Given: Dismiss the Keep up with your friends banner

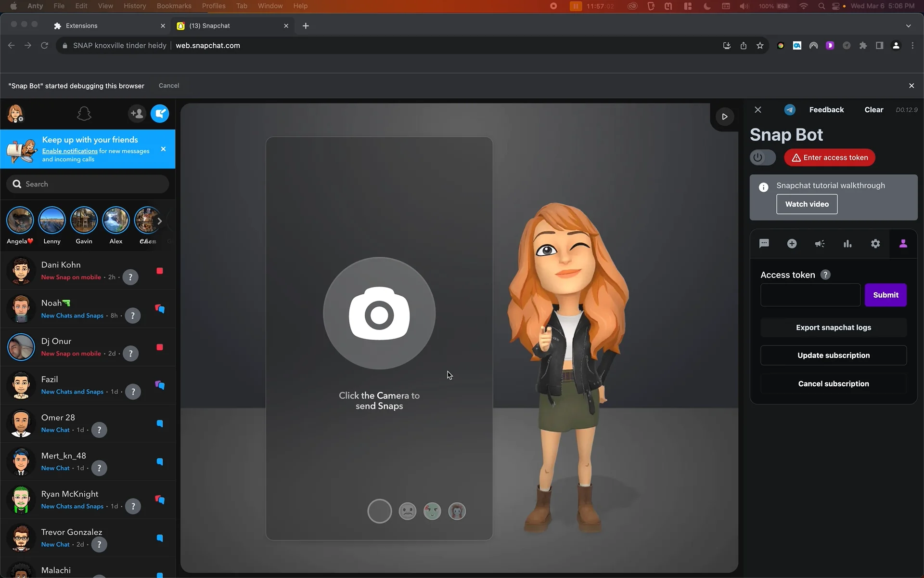Looking at the screenshot, I should point(163,149).
